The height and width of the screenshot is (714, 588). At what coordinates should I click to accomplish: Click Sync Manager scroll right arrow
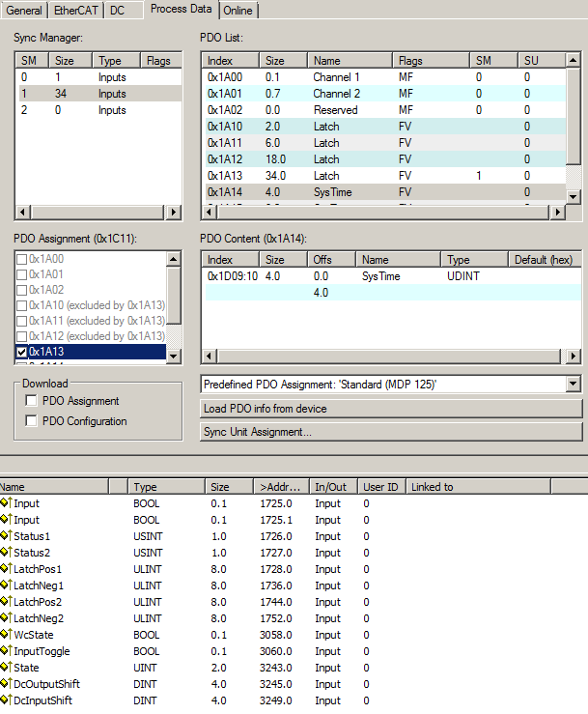point(173,212)
